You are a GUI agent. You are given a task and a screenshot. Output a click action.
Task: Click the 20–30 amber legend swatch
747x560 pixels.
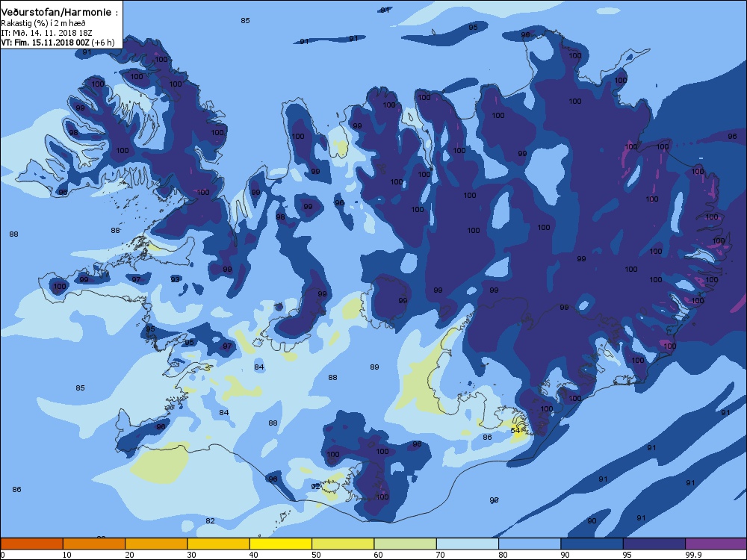tap(156, 544)
